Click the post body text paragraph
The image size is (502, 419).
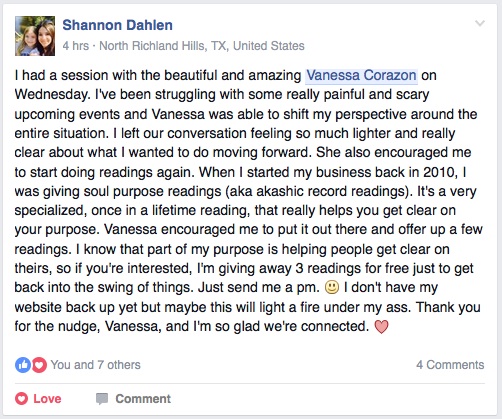[x=248, y=201]
